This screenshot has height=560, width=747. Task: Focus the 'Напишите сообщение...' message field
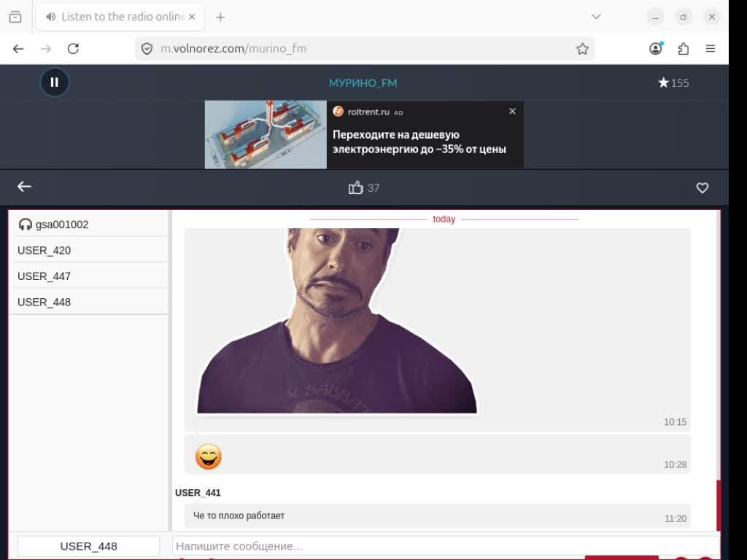click(x=446, y=546)
